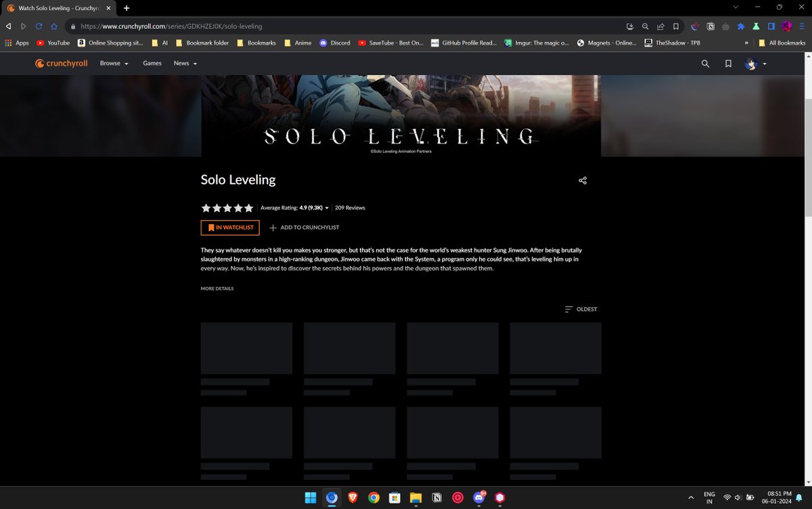Open the All Bookmarks folder
The width and height of the screenshot is (812, 509).
(782, 43)
